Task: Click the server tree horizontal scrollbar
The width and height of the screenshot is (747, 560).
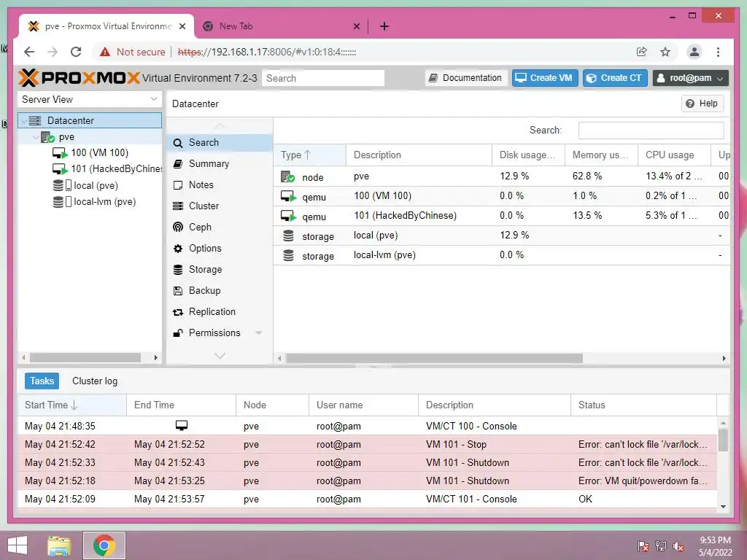Action: point(85,357)
